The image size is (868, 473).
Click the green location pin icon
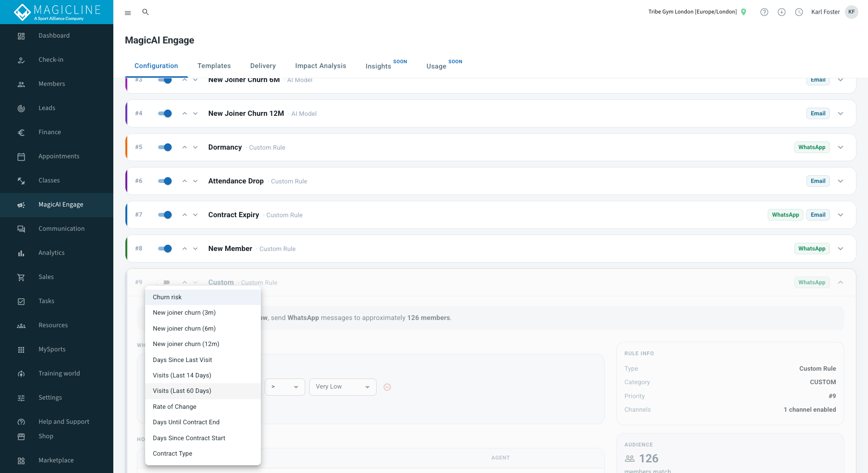(x=744, y=12)
